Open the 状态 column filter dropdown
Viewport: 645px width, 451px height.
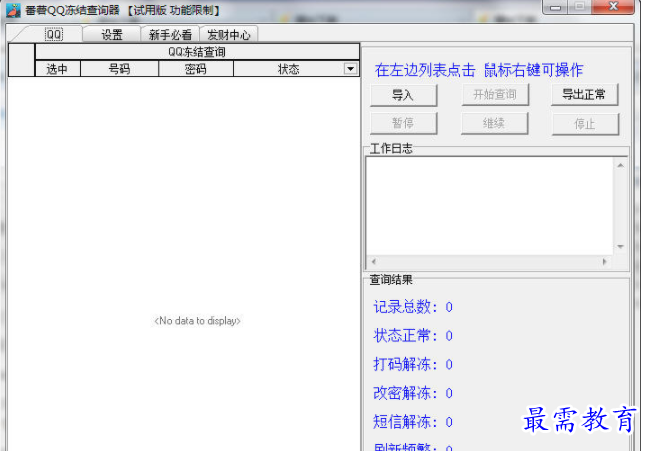[x=350, y=69]
